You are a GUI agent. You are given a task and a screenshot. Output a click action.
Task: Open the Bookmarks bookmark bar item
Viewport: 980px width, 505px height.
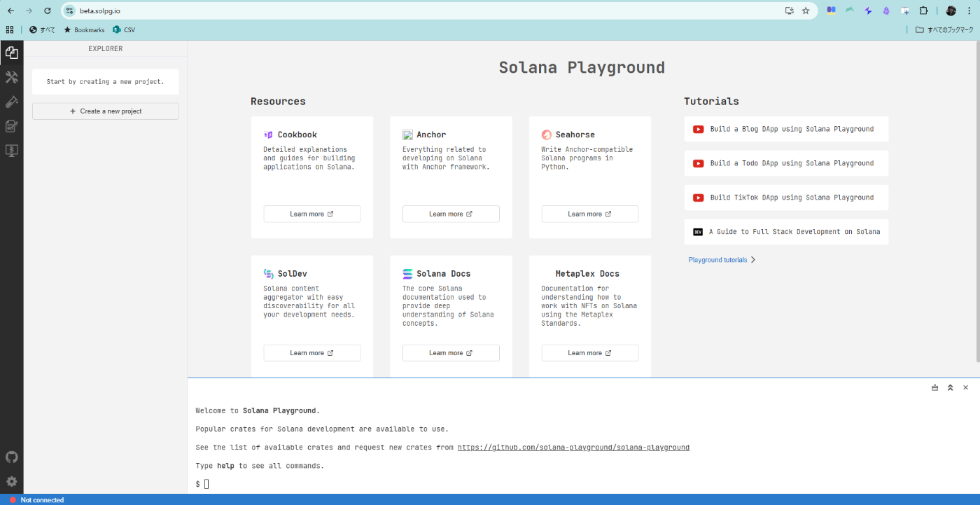coord(84,29)
